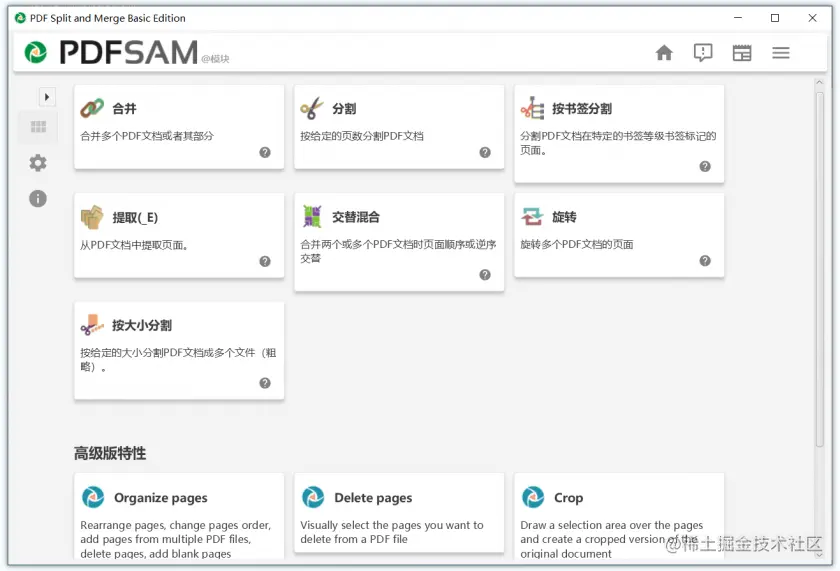
Task: Open the news notification icon
Action: (703, 52)
